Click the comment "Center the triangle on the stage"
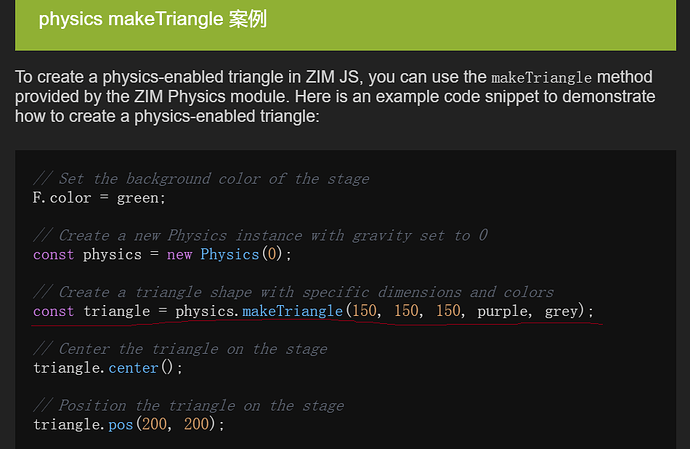690x449 pixels. [180, 349]
